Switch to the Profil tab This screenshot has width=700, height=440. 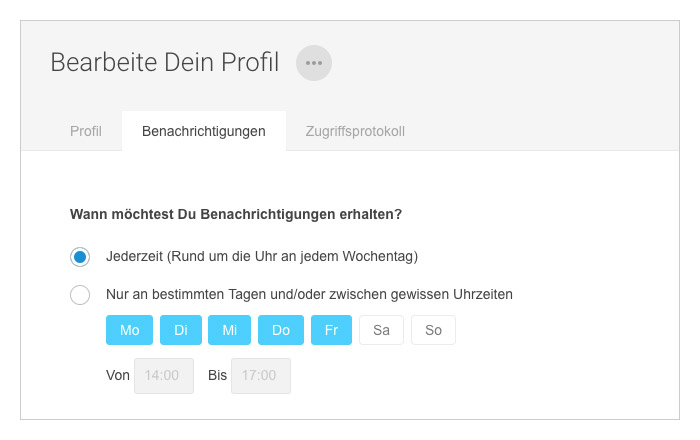pyautogui.click(x=86, y=131)
